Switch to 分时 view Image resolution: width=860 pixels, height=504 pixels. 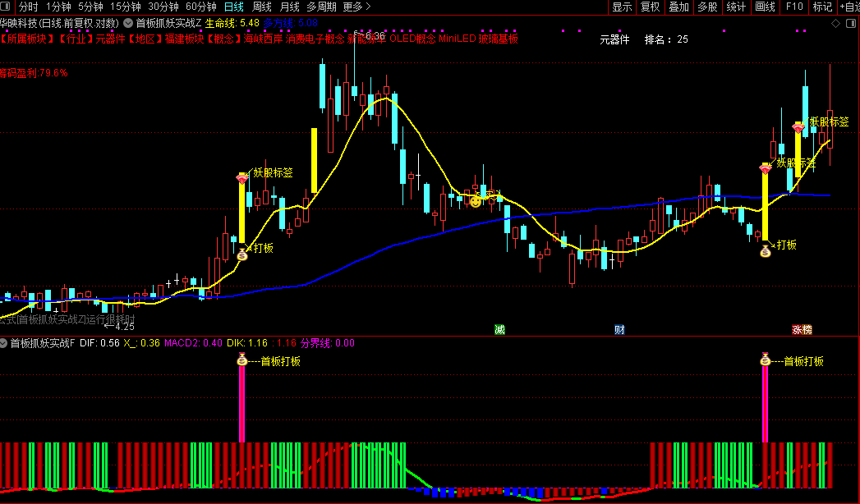[x=29, y=7]
